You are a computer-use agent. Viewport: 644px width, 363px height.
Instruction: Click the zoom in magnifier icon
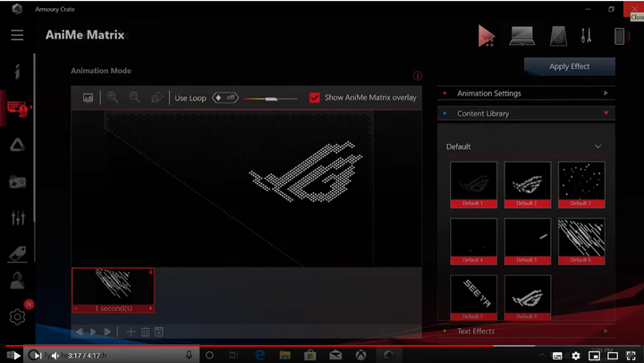pyautogui.click(x=112, y=97)
